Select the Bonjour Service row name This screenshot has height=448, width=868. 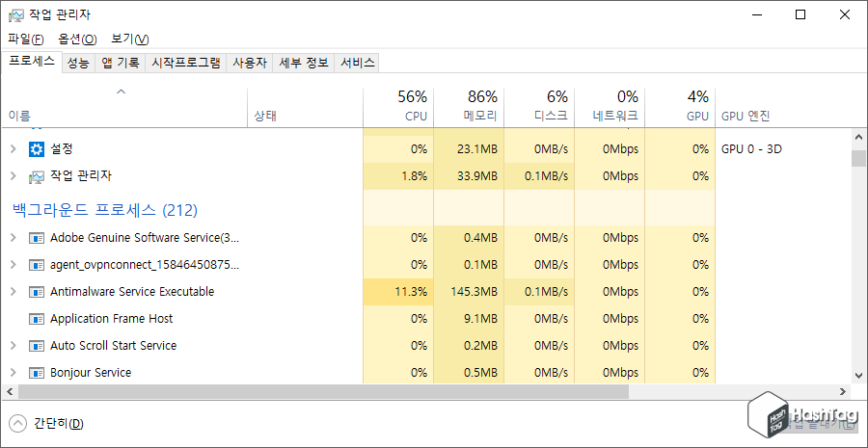pos(91,372)
